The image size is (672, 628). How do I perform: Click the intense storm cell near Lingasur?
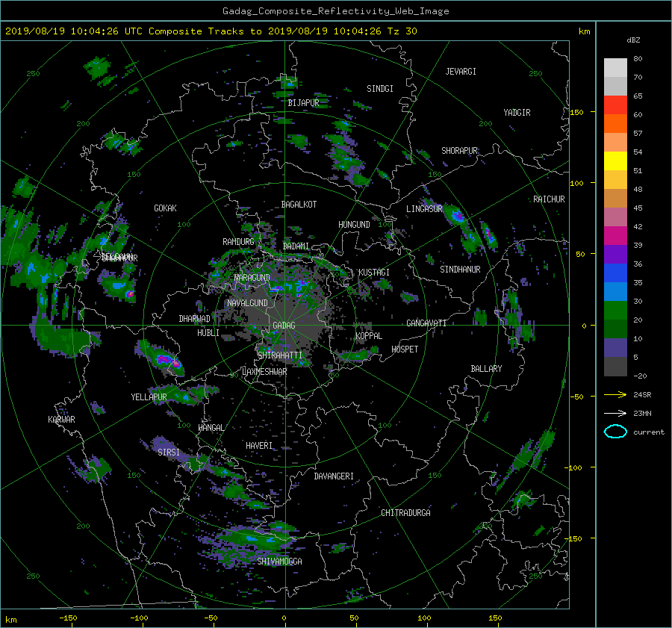(457, 216)
